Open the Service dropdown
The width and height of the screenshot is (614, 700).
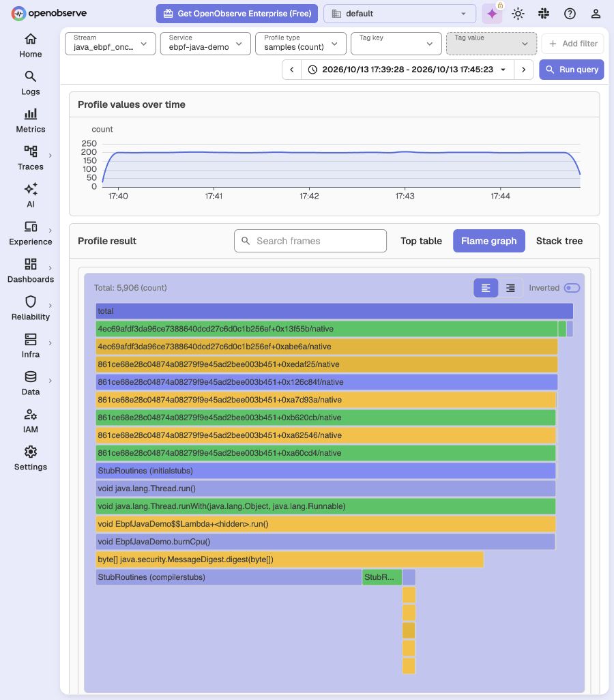point(205,44)
